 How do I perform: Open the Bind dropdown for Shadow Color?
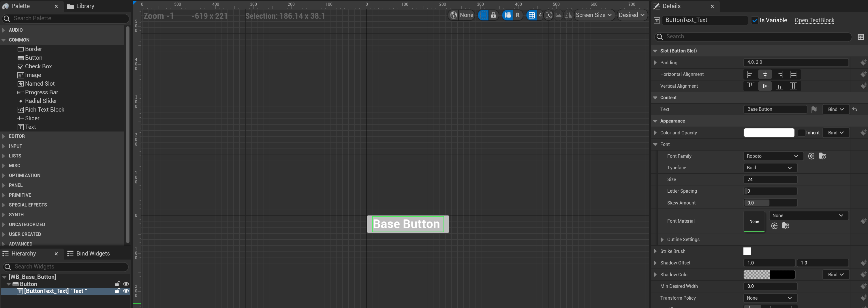pos(836,275)
